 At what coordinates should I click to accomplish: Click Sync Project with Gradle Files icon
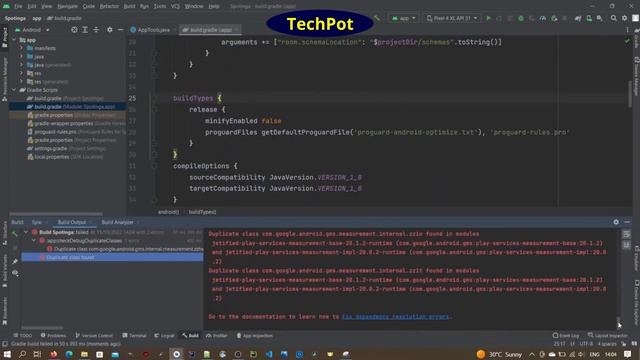[x=578, y=18]
